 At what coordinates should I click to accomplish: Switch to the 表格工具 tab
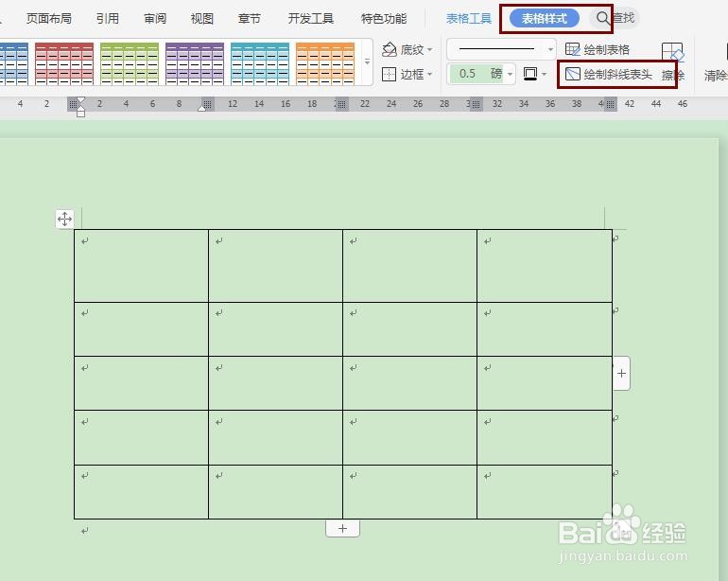pyautogui.click(x=468, y=19)
